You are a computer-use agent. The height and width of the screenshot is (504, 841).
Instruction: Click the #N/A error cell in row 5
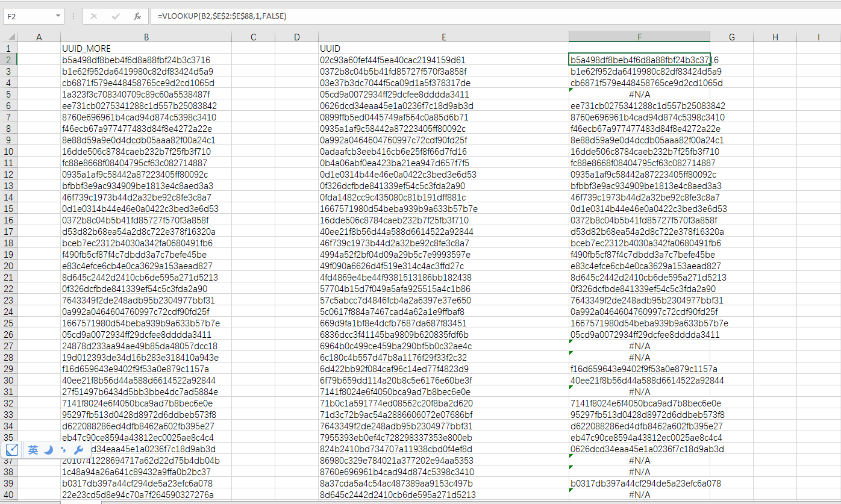(639, 94)
